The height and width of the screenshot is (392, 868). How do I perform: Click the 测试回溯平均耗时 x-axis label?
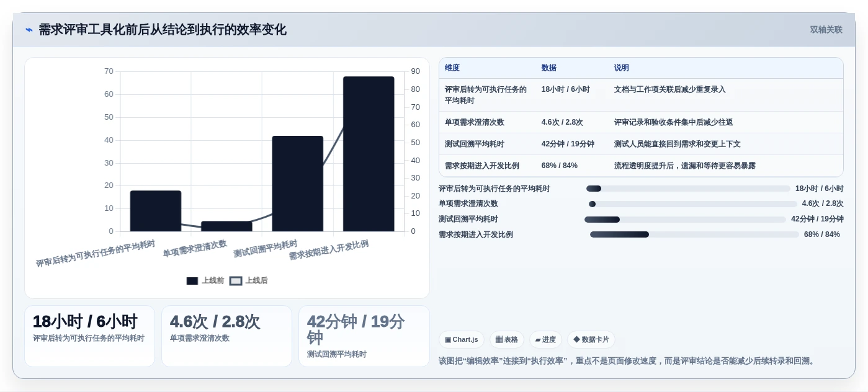pyautogui.click(x=266, y=249)
